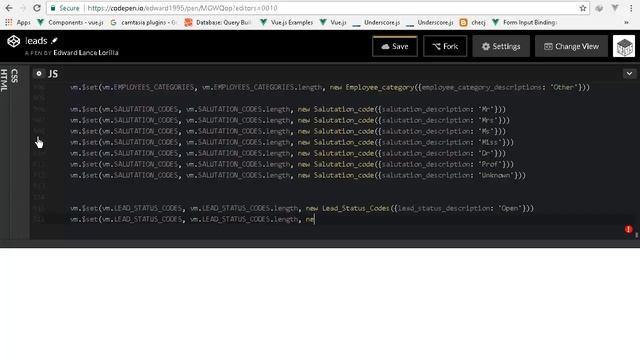Click the user avatar thumbnail
This screenshot has height=360, width=640.
click(624, 46)
